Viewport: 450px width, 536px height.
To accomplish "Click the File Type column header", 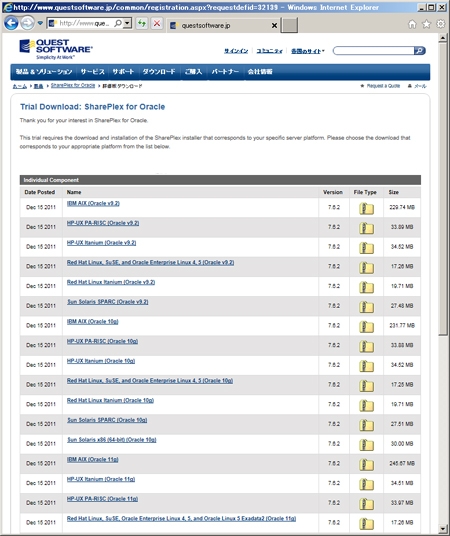I will pos(365,192).
